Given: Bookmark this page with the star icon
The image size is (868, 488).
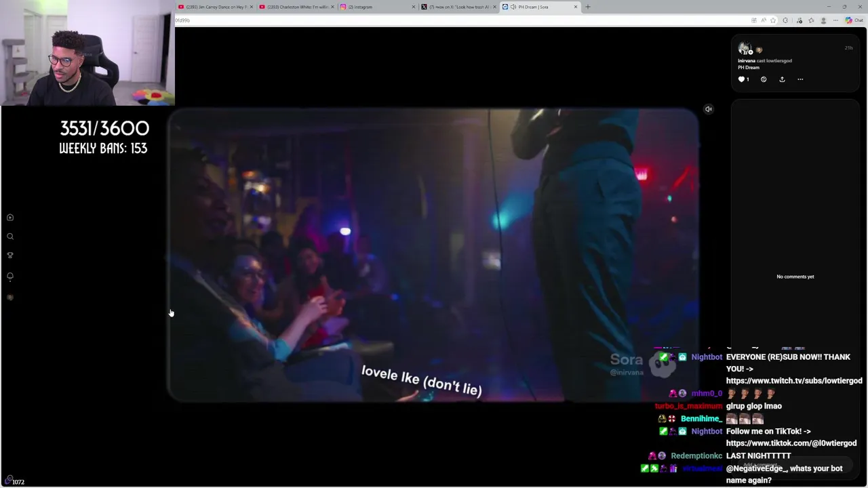Looking at the screenshot, I should 773,20.
